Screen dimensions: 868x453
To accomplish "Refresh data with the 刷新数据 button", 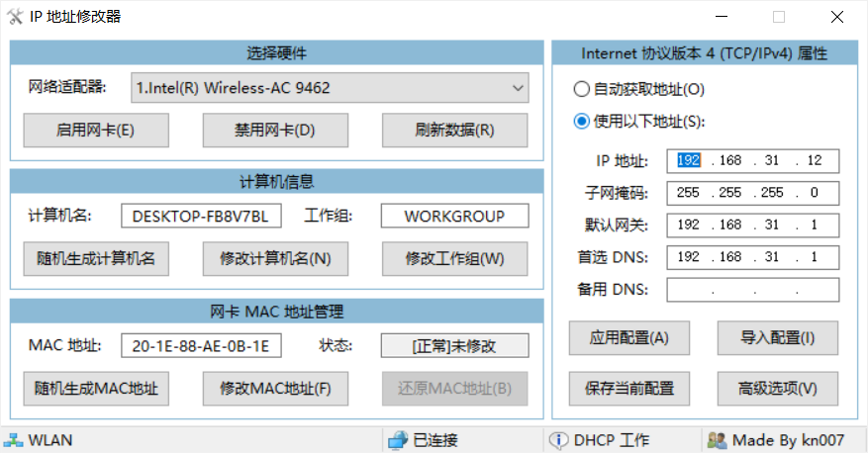I will point(454,130).
